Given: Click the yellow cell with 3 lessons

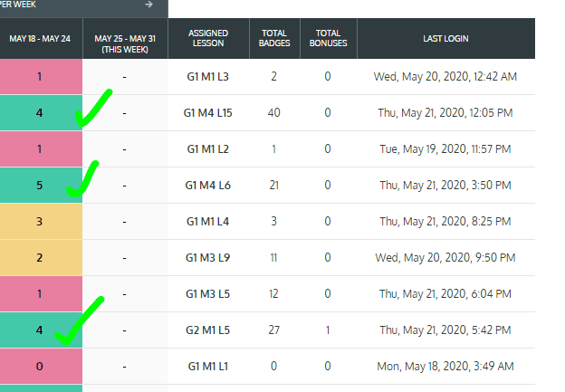Looking at the screenshot, I should coord(41,221).
